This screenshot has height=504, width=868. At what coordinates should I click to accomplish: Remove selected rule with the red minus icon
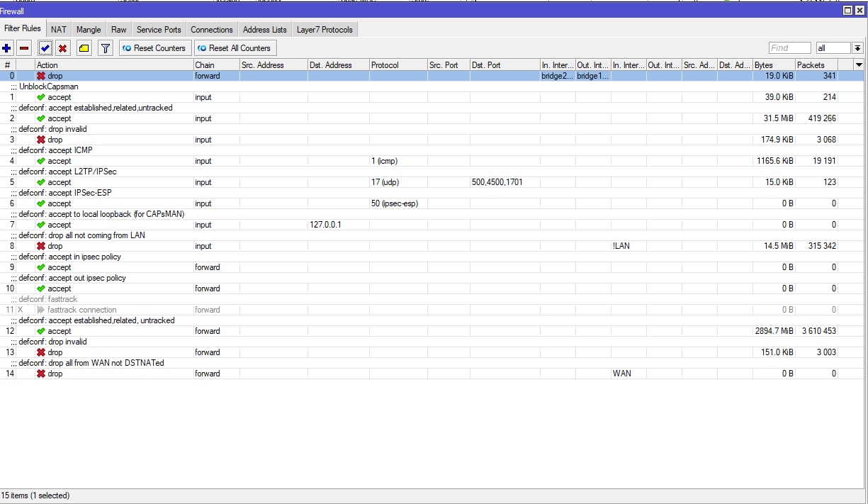[x=24, y=48]
